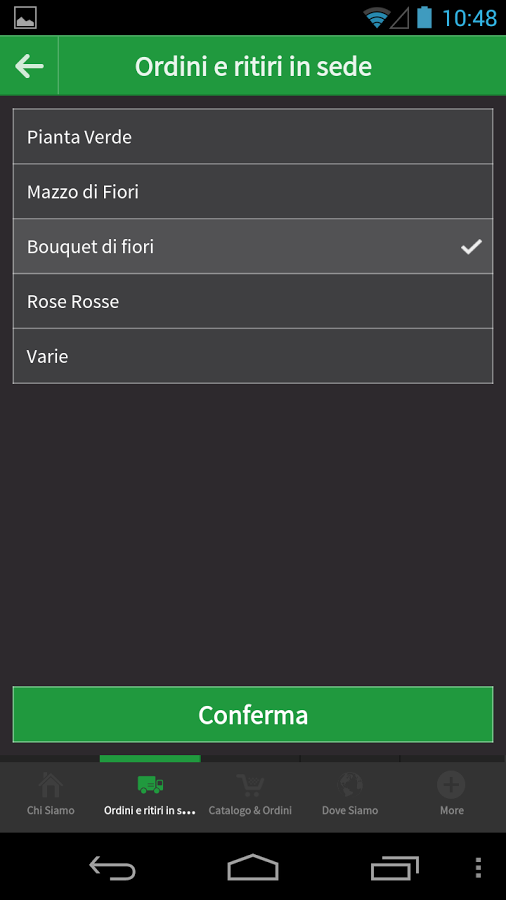This screenshot has width=506, height=900.
Task: Uncheck the Bouquet di fiori checkmark
Action: (471, 247)
